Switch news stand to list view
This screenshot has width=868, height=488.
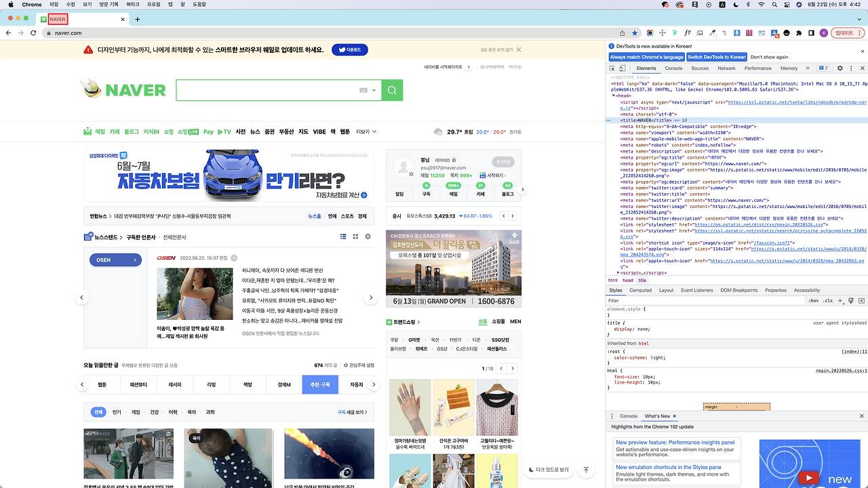344,237
